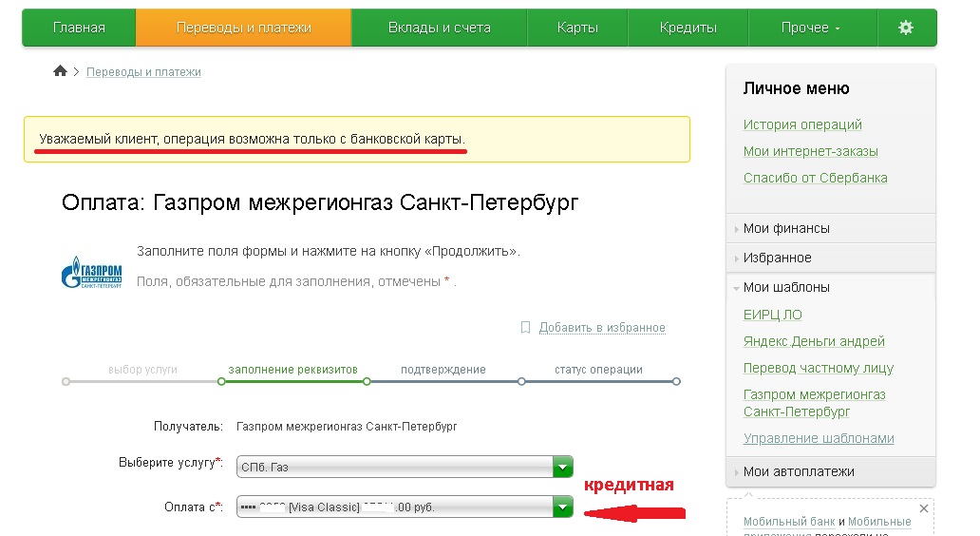Click the Оплата: Газпром межрегионгаз heading
Viewport: 980px width, 536px height.
coord(320,202)
